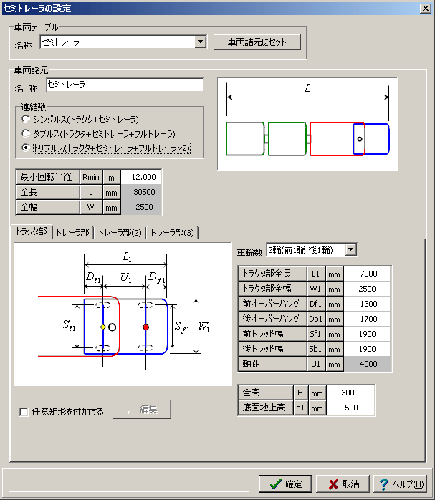Switch to the トレーラ部 tab
The image size is (435, 500).
point(73,232)
